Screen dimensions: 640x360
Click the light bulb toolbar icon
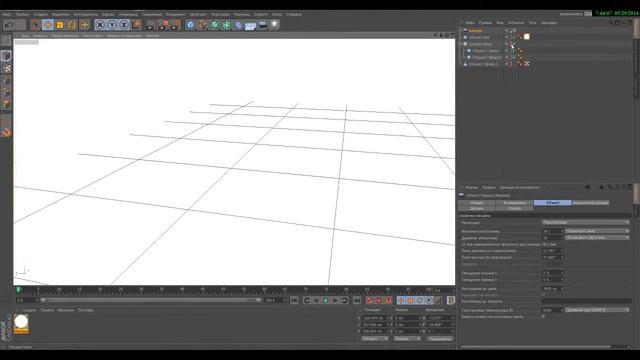274,25
